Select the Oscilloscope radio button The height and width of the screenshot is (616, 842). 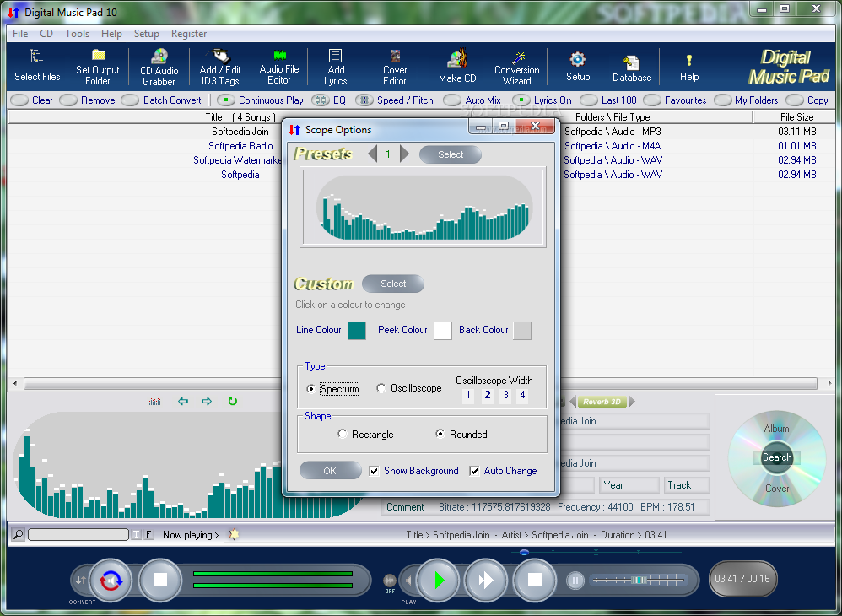point(381,388)
